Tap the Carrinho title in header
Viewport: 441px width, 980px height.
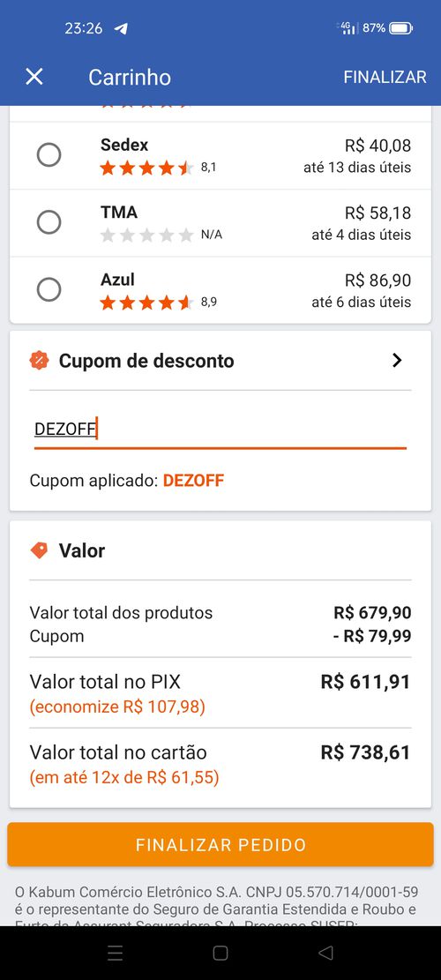pos(130,77)
